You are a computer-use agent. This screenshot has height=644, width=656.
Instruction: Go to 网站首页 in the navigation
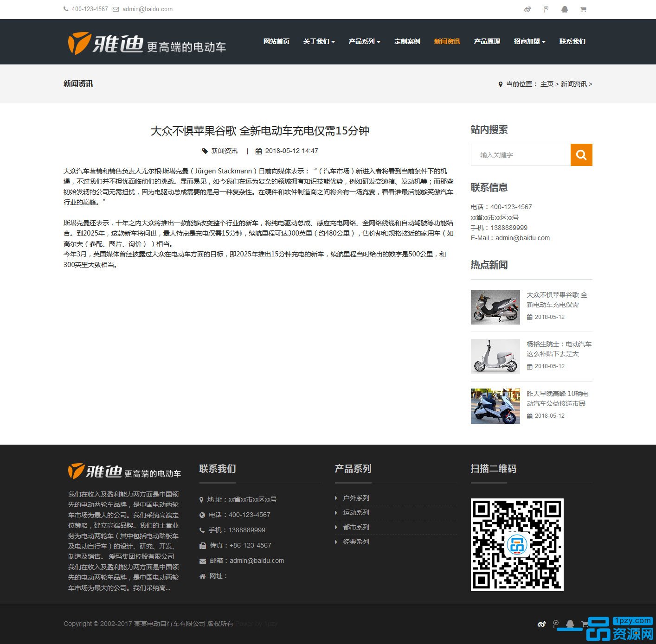tap(277, 41)
